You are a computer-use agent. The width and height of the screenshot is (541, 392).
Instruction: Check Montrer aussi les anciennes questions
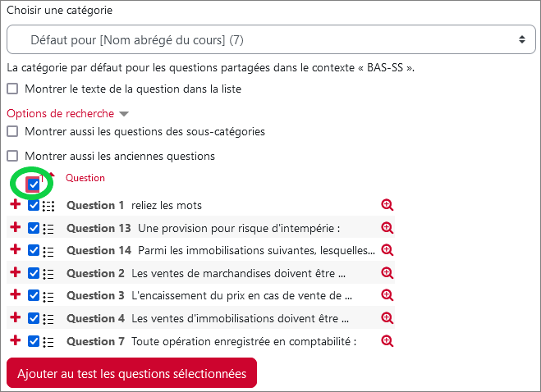point(13,156)
